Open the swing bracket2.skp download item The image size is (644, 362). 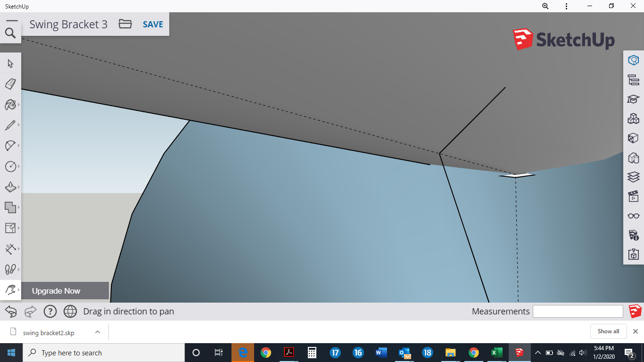(x=49, y=332)
